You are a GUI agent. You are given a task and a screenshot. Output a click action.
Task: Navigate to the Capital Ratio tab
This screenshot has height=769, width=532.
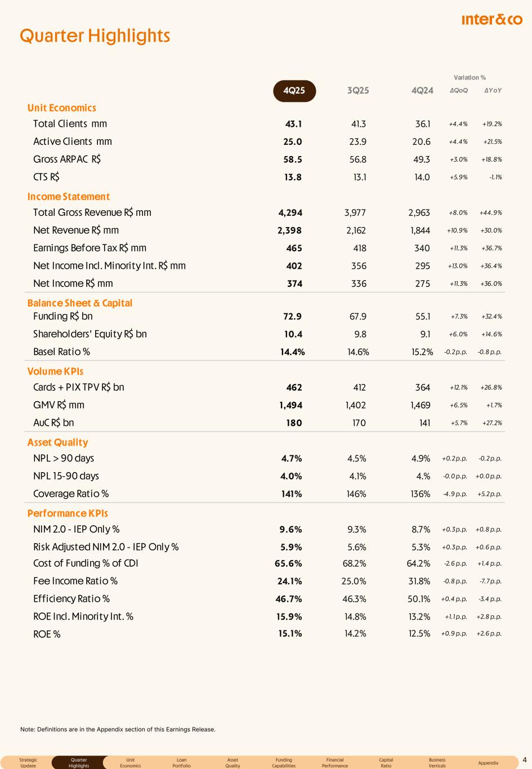386,763
